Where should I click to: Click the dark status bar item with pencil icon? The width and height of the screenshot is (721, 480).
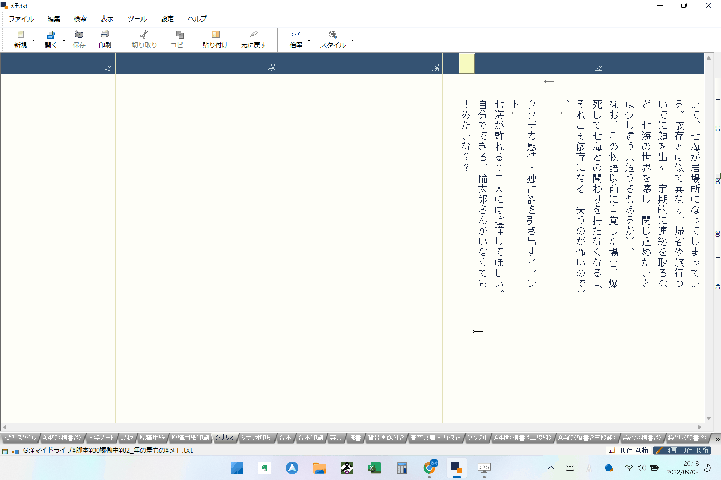coord(682,451)
